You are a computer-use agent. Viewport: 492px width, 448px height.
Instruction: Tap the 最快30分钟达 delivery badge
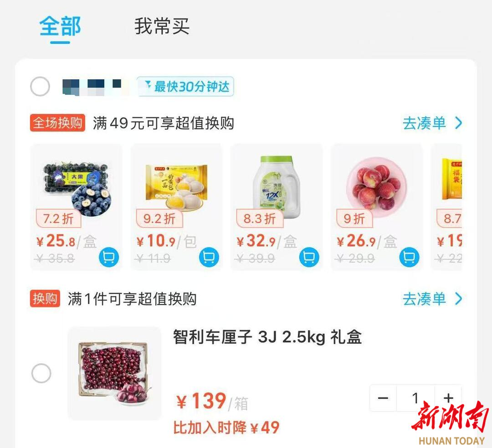[x=185, y=86]
